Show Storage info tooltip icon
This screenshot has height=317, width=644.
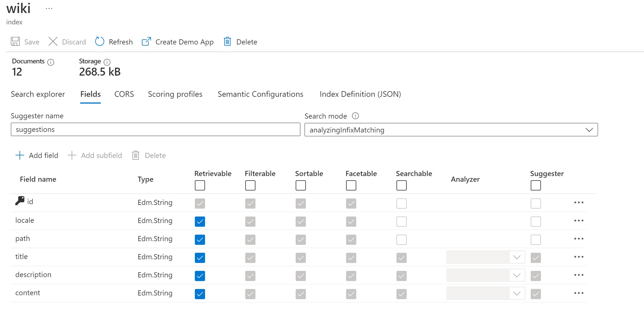[x=107, y=62]
